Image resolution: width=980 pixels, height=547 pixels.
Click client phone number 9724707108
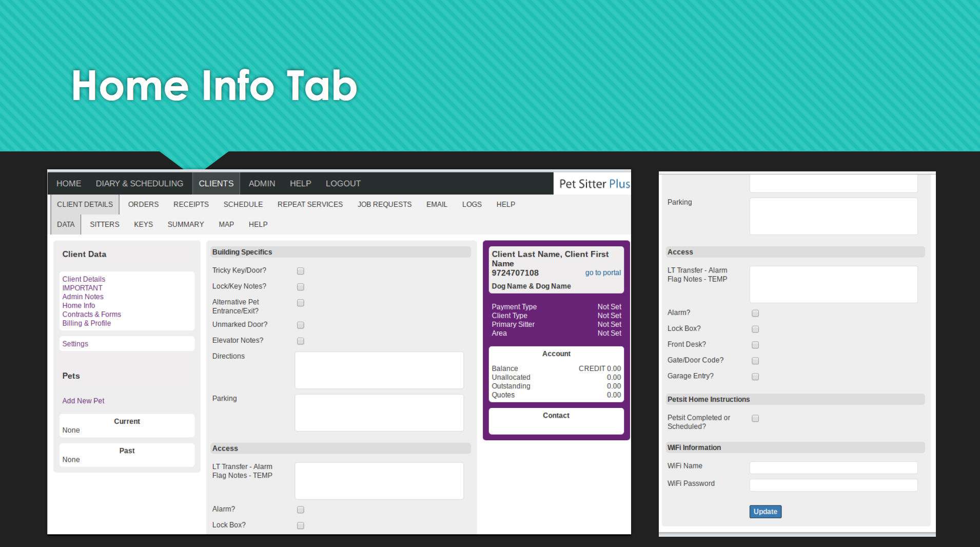(515, 273)
